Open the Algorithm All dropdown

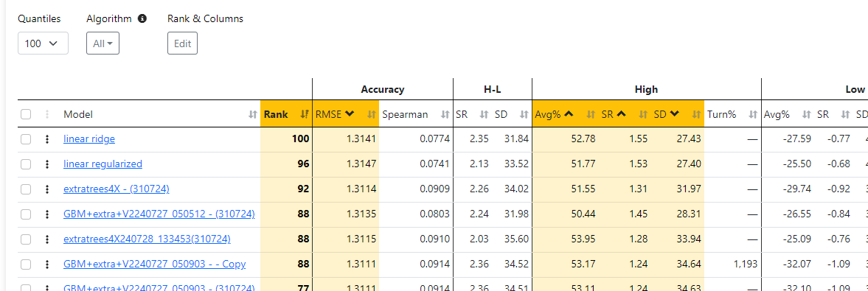point(103,43)
